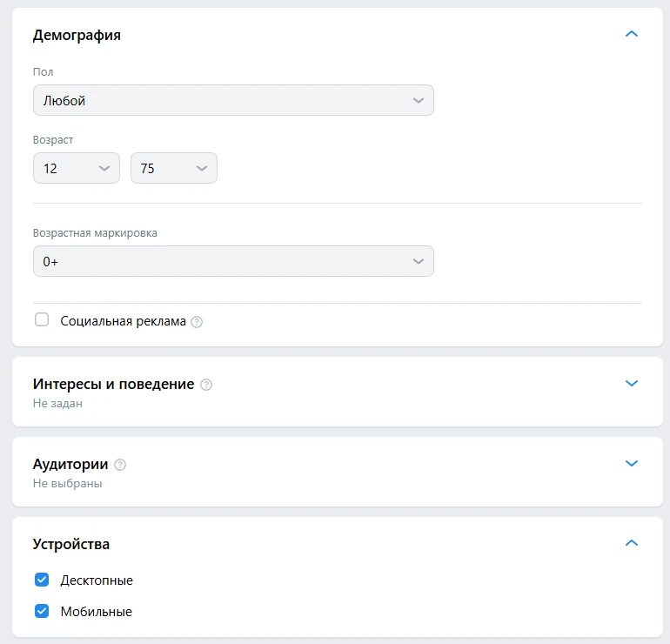Collapse the Демография section chevron
This screenshot has height=644, width=670.
pos(632,35)
